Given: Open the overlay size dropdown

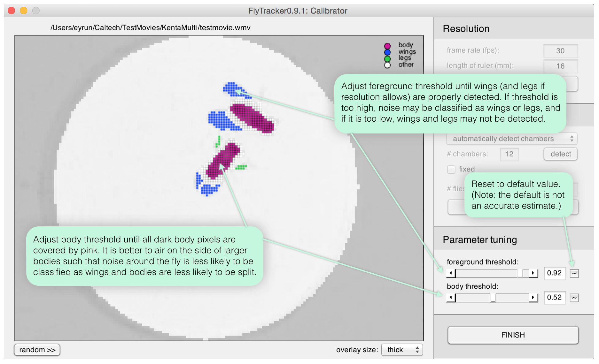Looking at the screenshot, I should pos(402,350).
